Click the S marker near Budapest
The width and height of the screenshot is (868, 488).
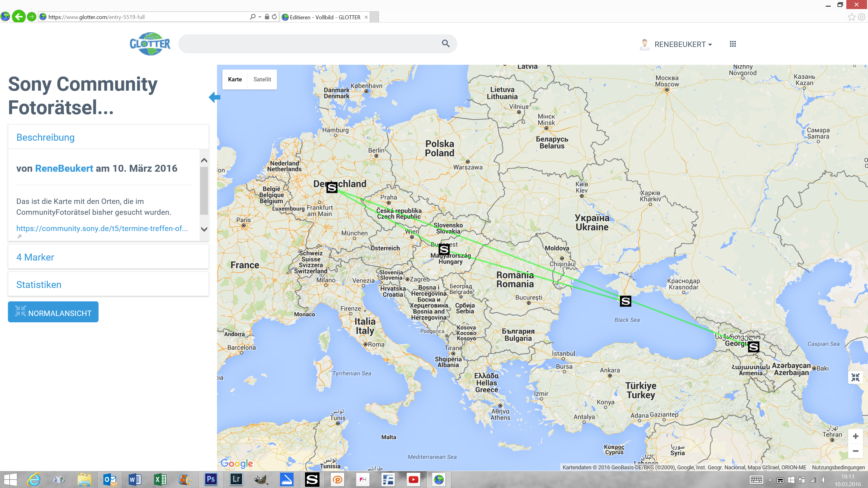click(x=444, y=249)
